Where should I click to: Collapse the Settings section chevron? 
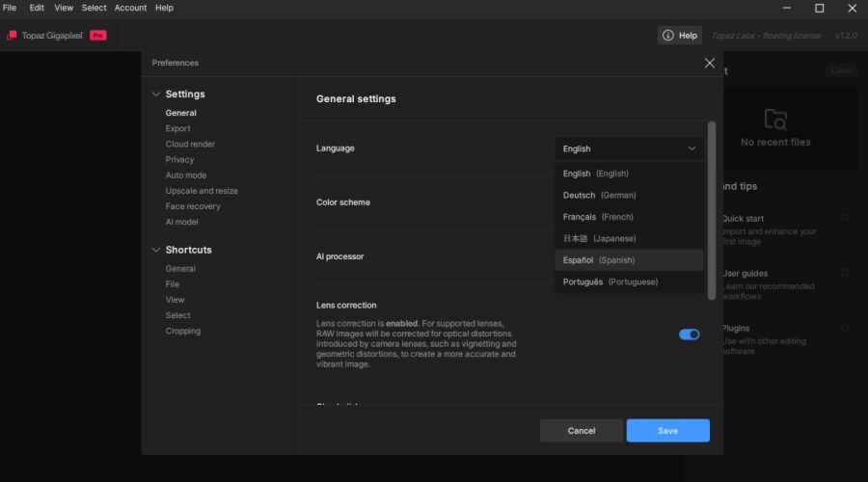click(x=156, y=94)
